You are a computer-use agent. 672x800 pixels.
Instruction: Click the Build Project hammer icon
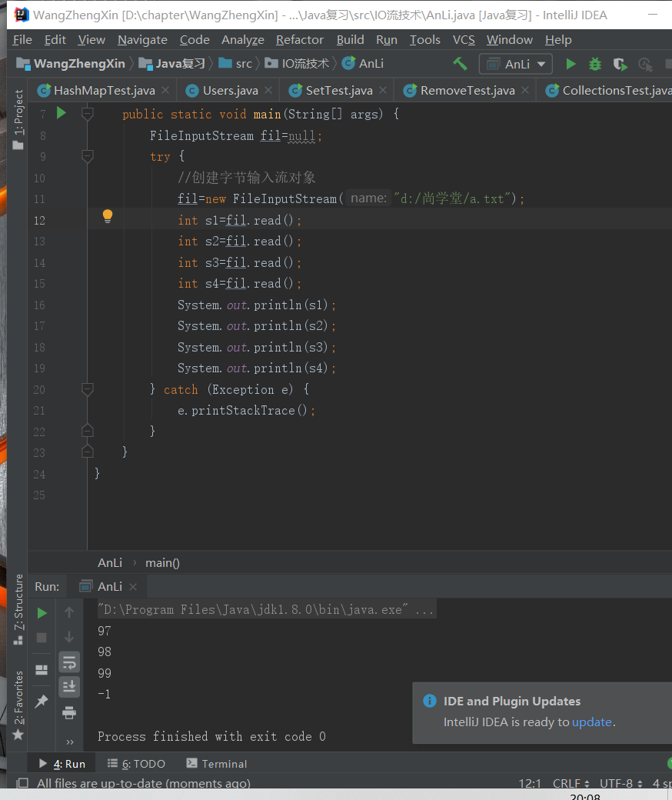460,64
